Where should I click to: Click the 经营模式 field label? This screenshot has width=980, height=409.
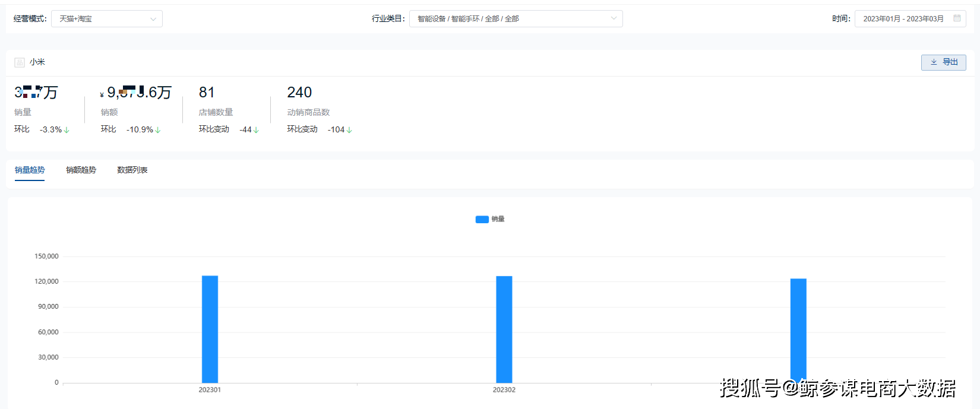pyautogui.click(x=30, y=19)
